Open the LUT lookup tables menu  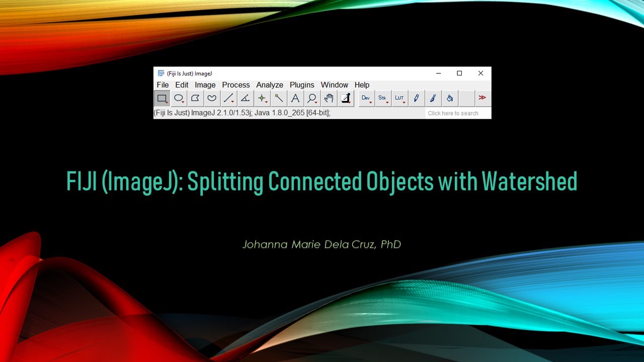click(x=399, y=98)
